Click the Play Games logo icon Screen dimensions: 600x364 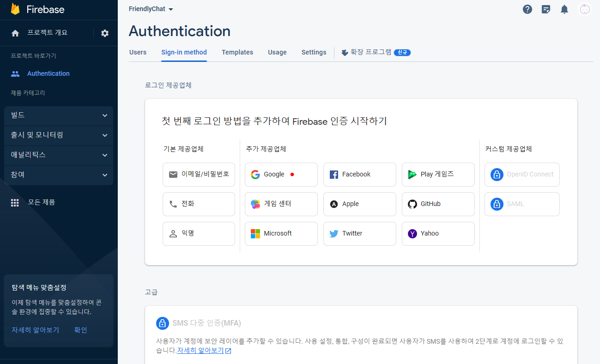pyautogui.click(x=412, y=175)
